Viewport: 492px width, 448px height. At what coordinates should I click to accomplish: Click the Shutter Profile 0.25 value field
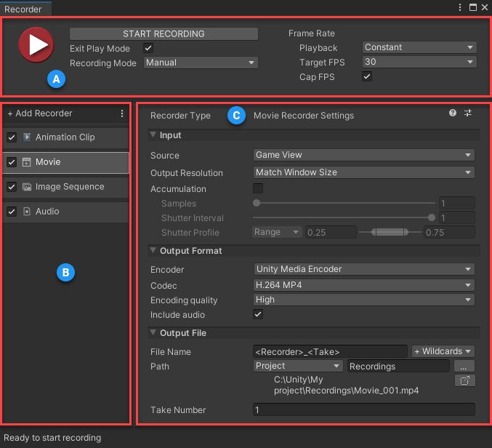coord(331,232)
